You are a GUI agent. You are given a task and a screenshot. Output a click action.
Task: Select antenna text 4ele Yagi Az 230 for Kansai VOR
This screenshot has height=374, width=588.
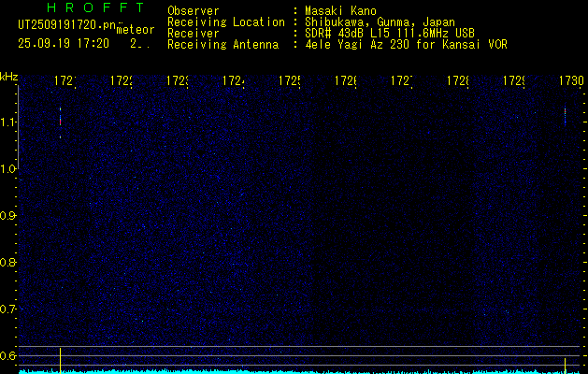pyautogui.click(x=406, y=45)
